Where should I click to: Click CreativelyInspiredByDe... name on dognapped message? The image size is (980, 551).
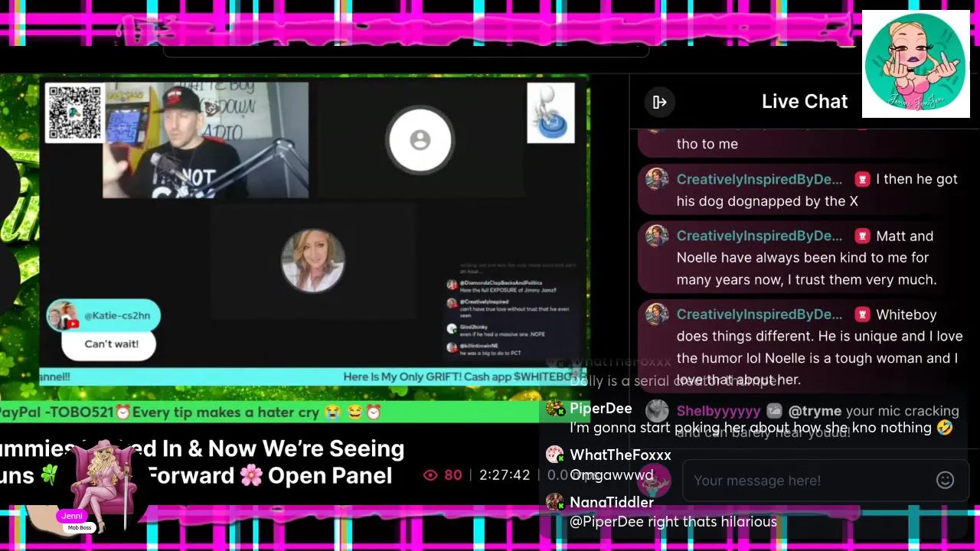coord(759,179)
